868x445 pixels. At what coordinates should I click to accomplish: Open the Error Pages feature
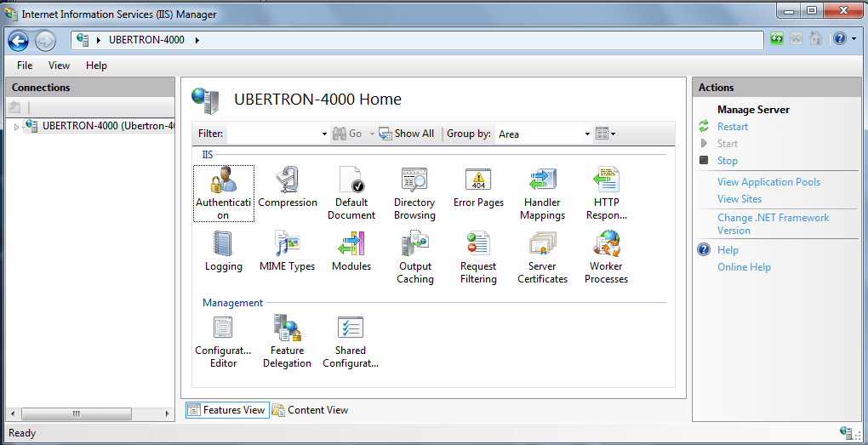pyautogui.click(x=478, y=188)
